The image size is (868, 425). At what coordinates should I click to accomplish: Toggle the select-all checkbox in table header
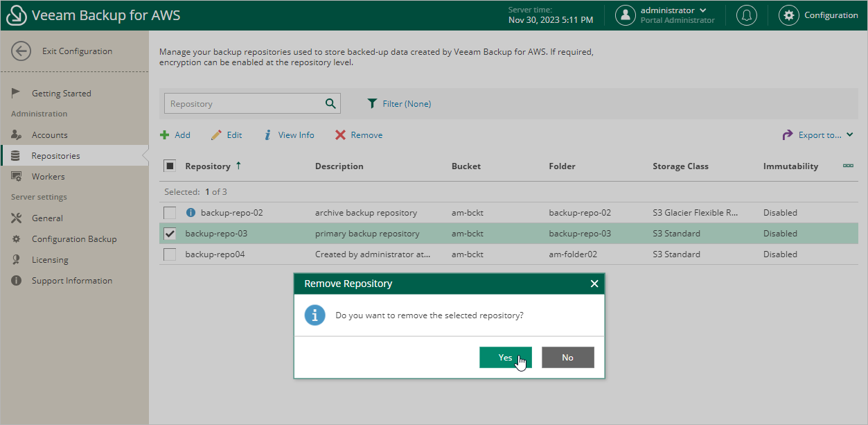pos(170,166)
